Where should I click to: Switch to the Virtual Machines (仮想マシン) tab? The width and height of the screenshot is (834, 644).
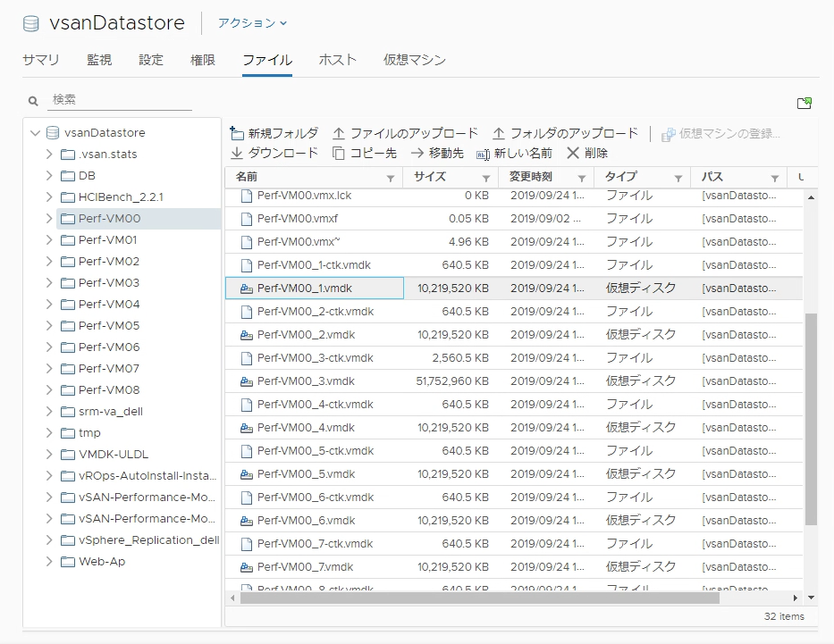coord(415,60)
